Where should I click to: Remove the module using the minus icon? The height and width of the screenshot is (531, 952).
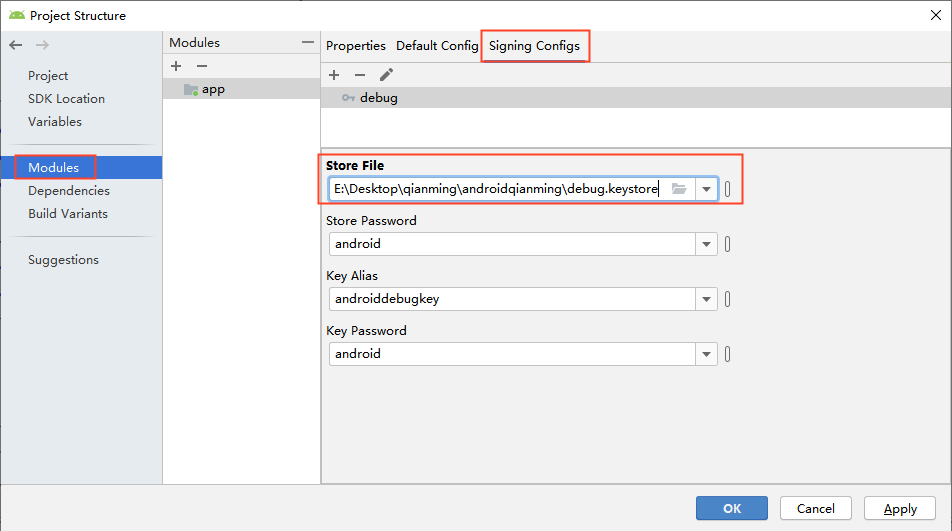201,66
